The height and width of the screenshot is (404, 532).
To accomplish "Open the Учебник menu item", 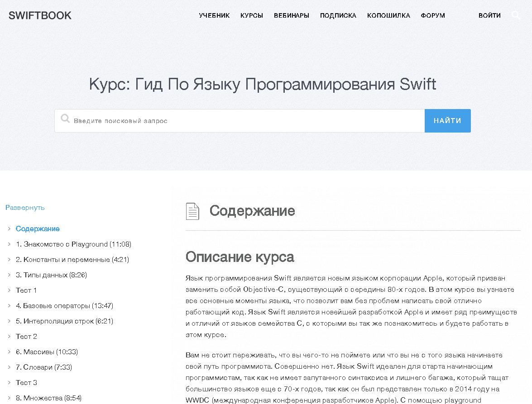I will [x=214, y=15].
